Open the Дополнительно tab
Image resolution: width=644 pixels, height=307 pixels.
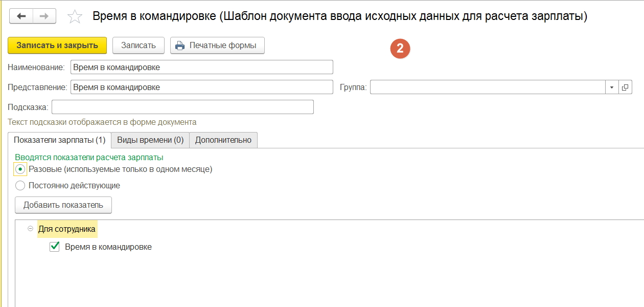pyautogui.click(x=223, y=140)
